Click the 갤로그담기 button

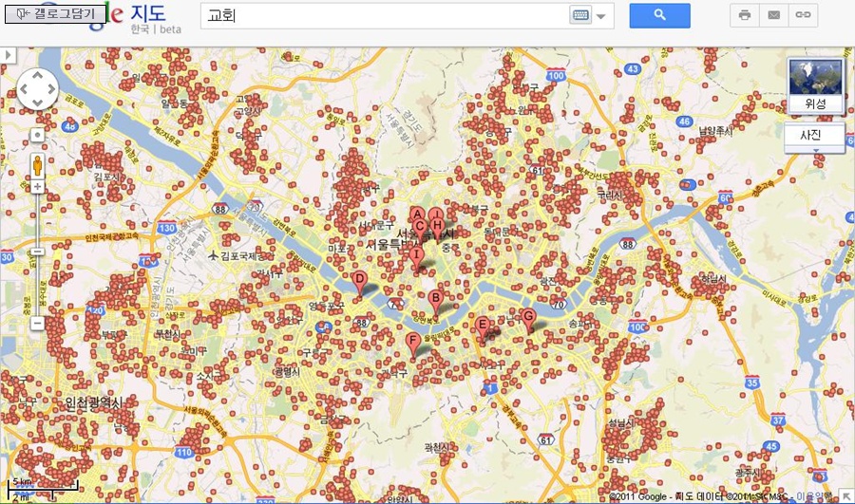[55, 14]
